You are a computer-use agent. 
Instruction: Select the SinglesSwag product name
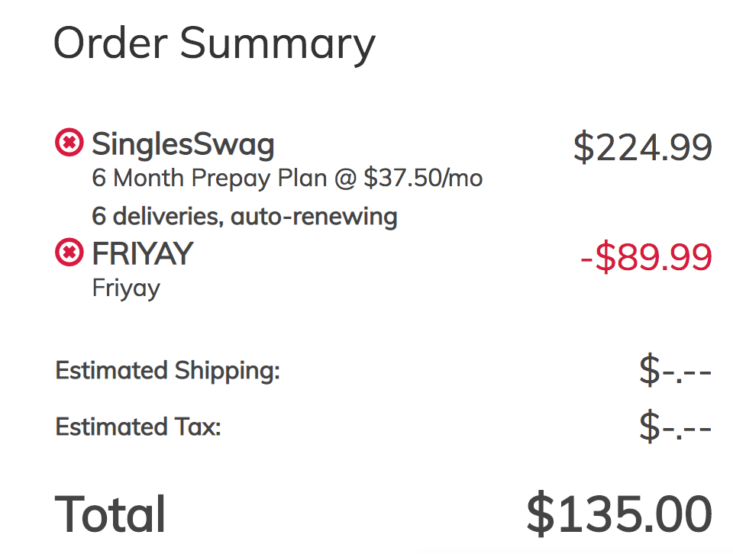click(182, 145)
